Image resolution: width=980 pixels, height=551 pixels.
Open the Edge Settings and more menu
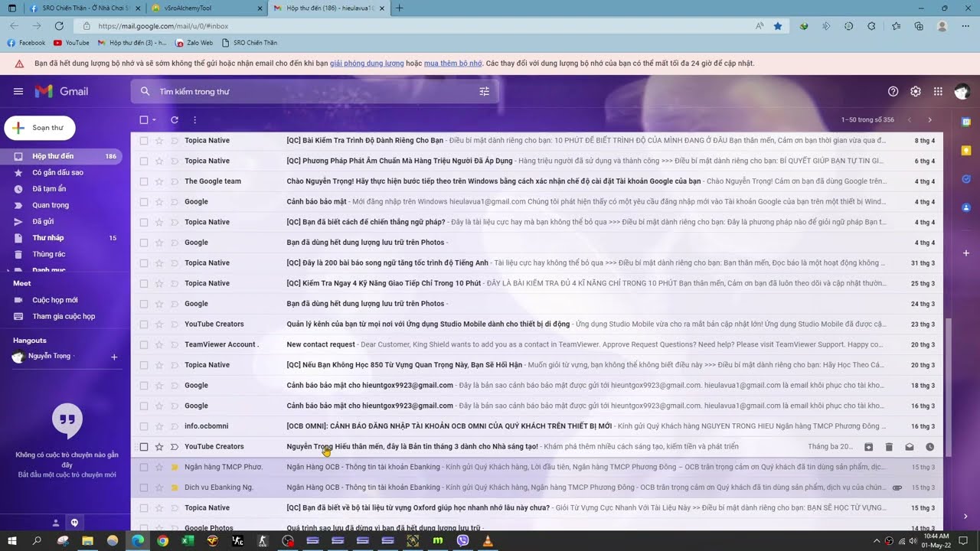965,26
